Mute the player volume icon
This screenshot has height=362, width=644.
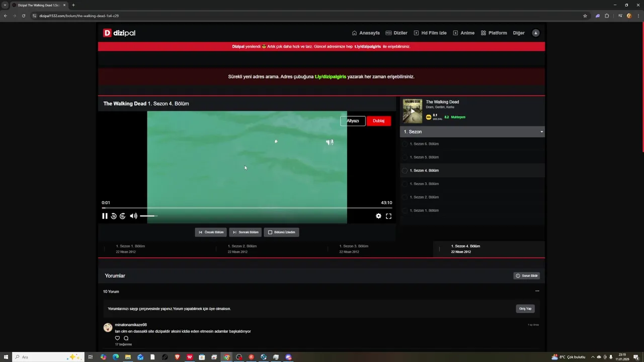point(133,216)
